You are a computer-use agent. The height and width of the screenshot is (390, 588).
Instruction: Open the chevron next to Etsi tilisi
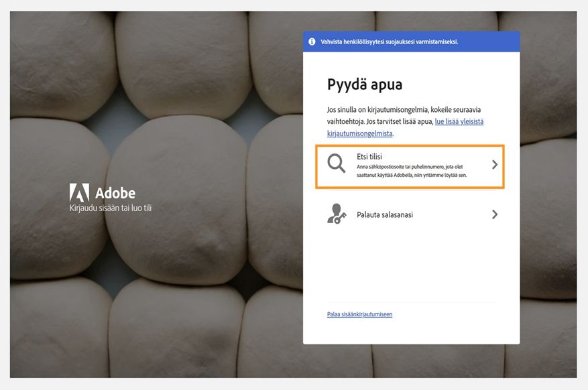pos(495,164)
